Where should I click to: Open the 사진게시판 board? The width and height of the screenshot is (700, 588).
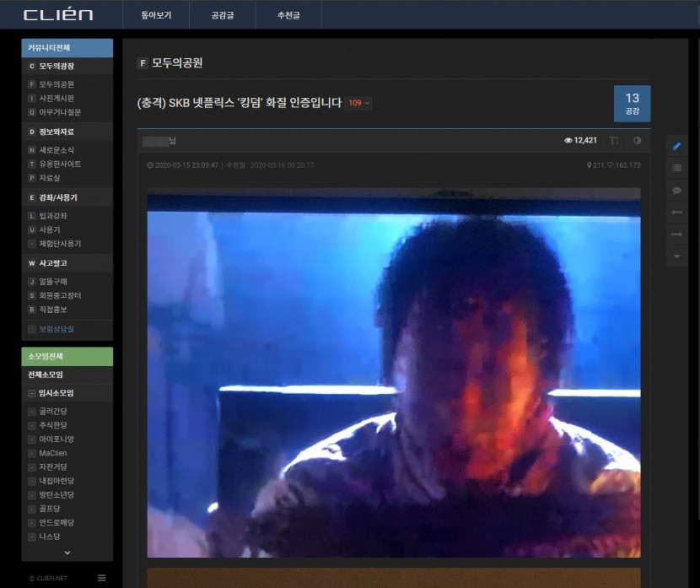tap(57, 98)
